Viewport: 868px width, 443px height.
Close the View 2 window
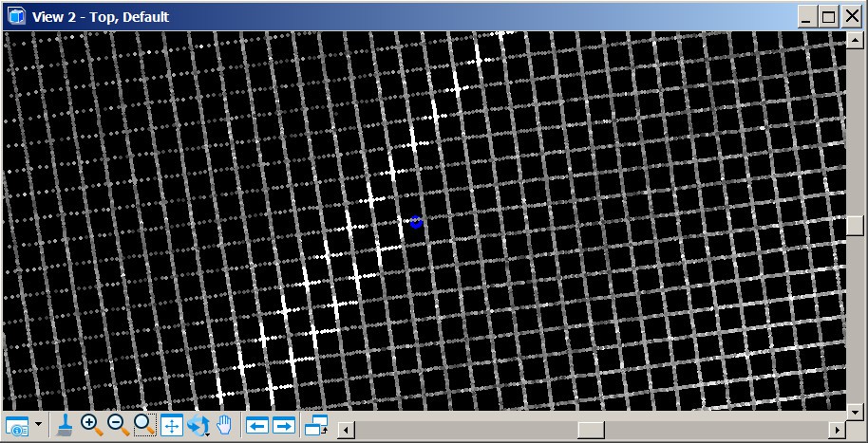(x=852, y=16)
